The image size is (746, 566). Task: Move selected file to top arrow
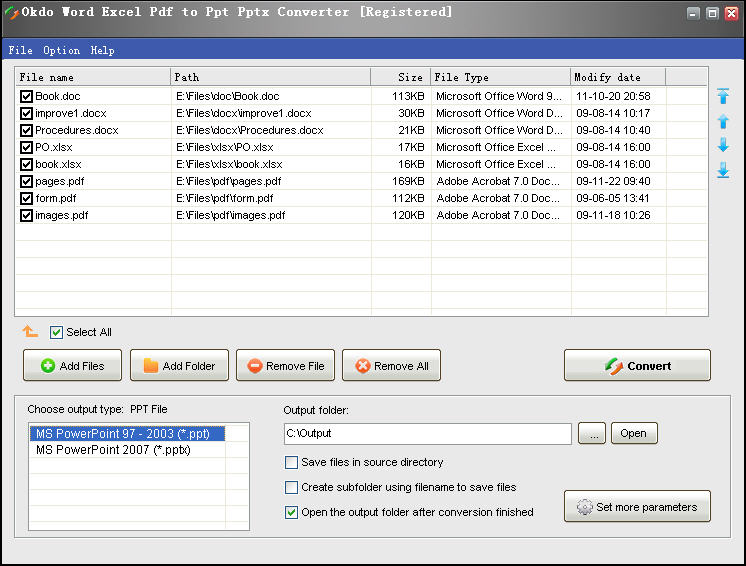click(723, 96)
